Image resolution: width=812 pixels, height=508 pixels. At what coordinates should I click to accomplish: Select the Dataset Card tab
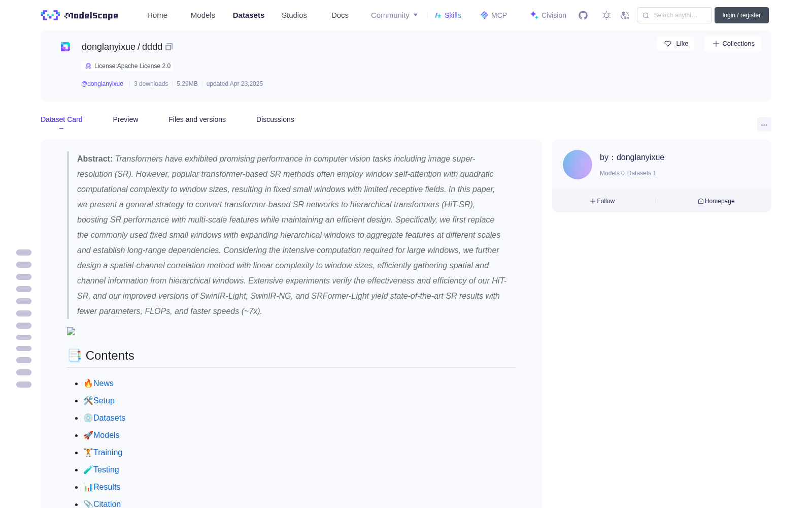pos(61,119)
